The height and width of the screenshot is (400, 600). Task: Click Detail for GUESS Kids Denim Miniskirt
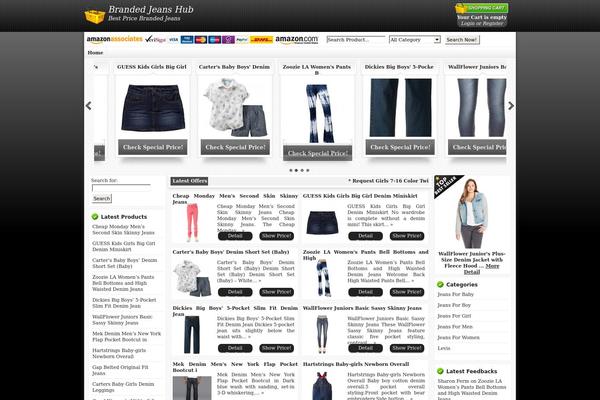pos(365,236)
